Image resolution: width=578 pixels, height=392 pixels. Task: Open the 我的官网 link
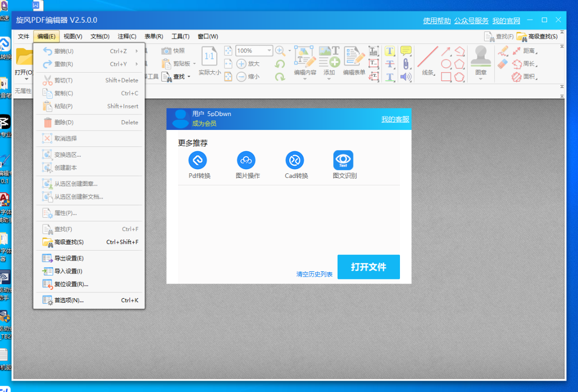coord(506,21)
